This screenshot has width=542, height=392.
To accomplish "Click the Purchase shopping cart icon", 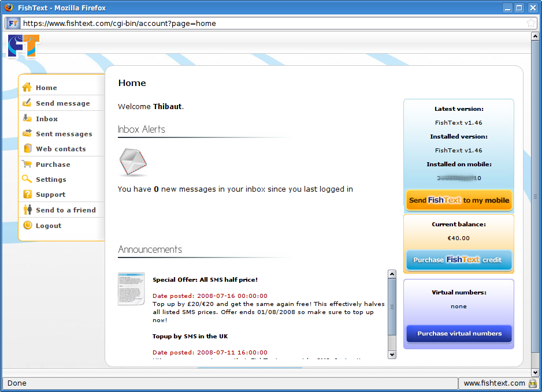I will click(27, 164).
